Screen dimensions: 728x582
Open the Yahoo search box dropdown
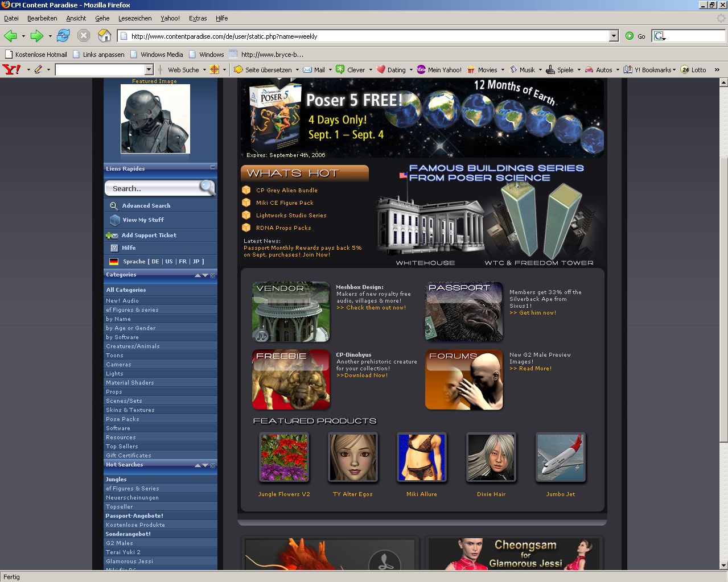(x=149, y=69)
